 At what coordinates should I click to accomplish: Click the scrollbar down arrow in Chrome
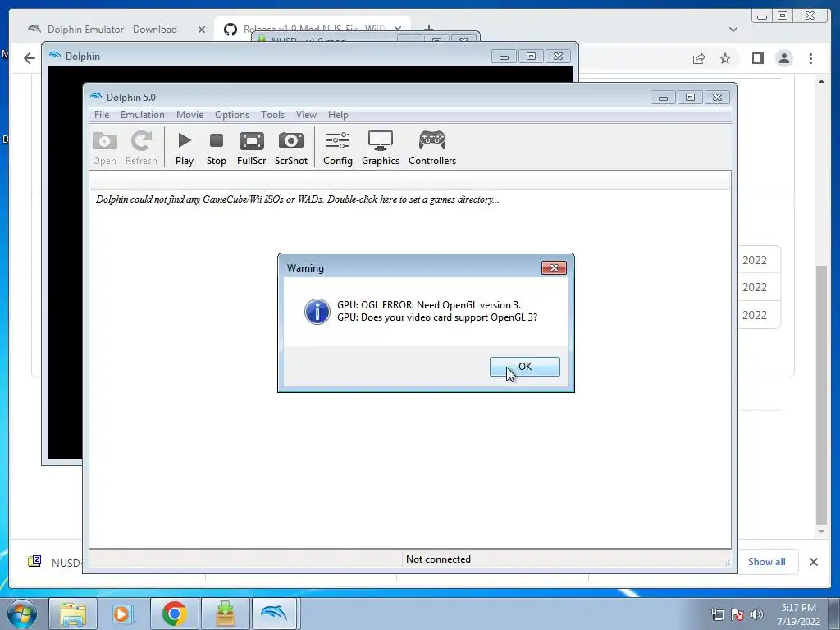pyautogui.click(x=821, y=532)
